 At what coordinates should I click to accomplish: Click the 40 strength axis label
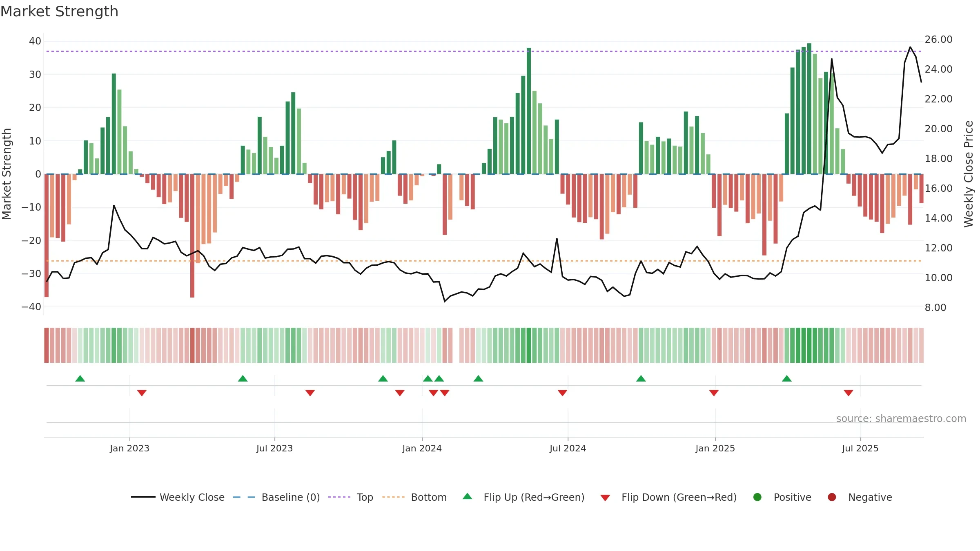pyautogui.click(x=35, y=41)
